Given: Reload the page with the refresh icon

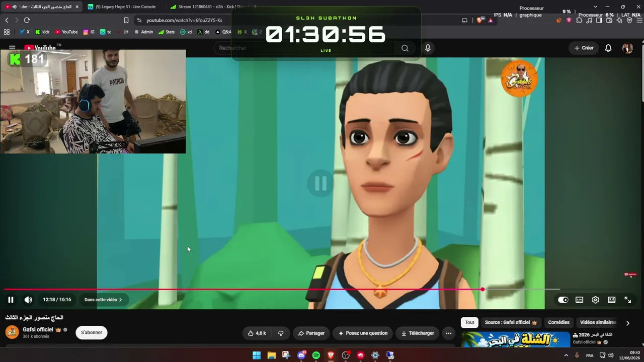Looking at the screenshot, I should coord(27,20).
